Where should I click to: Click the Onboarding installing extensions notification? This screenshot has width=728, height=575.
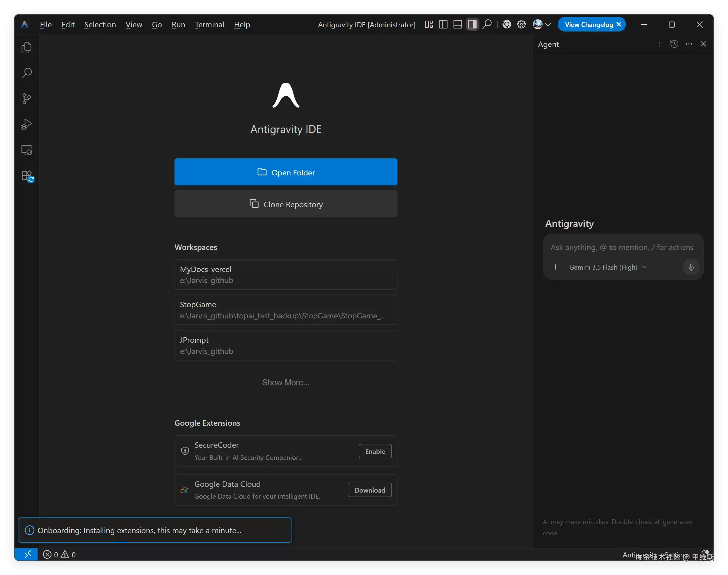coord(155,530)
